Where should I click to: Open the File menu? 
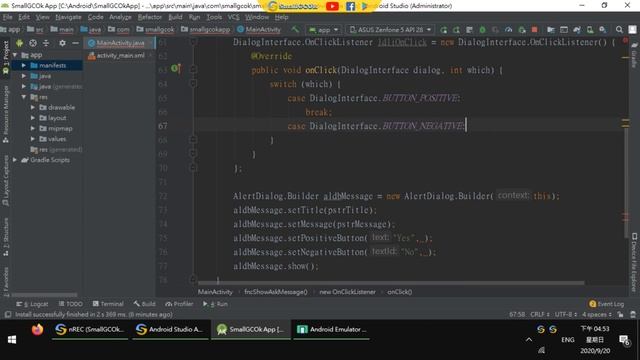tap(7, 17)
